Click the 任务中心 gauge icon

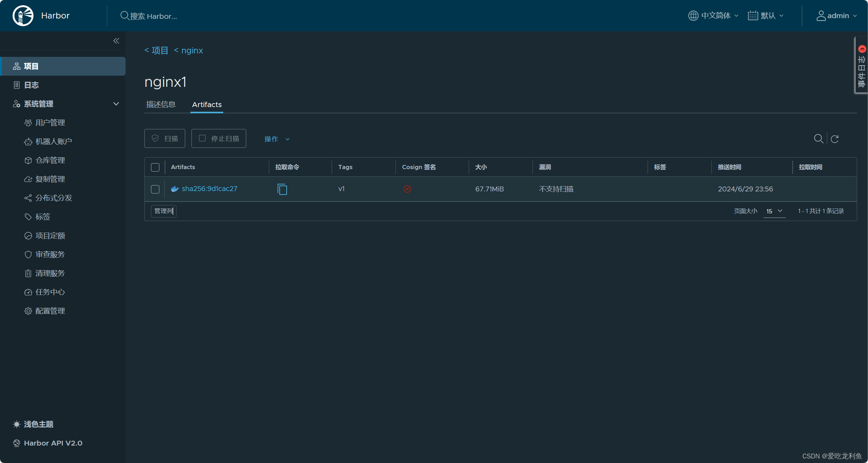click(28, 292)
